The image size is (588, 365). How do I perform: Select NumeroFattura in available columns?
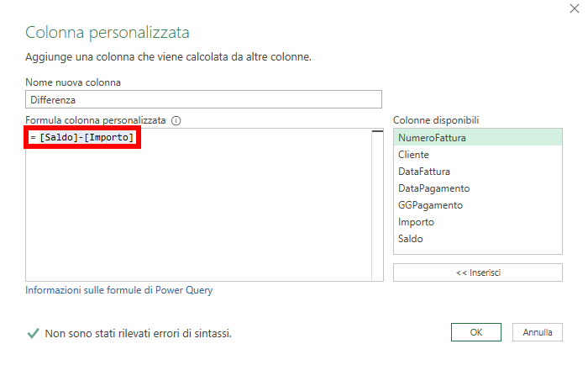click(x=478, y=137)
